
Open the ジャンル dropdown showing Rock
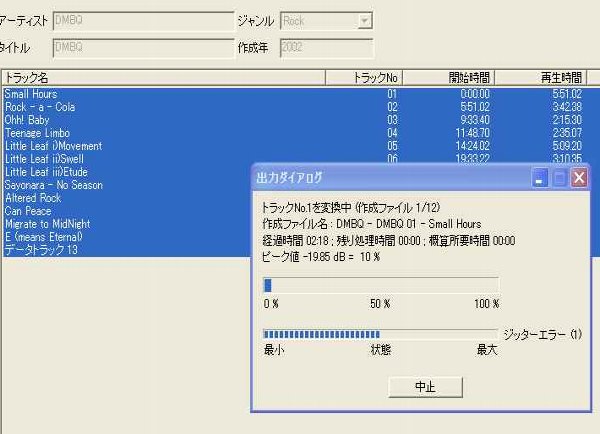364,20
